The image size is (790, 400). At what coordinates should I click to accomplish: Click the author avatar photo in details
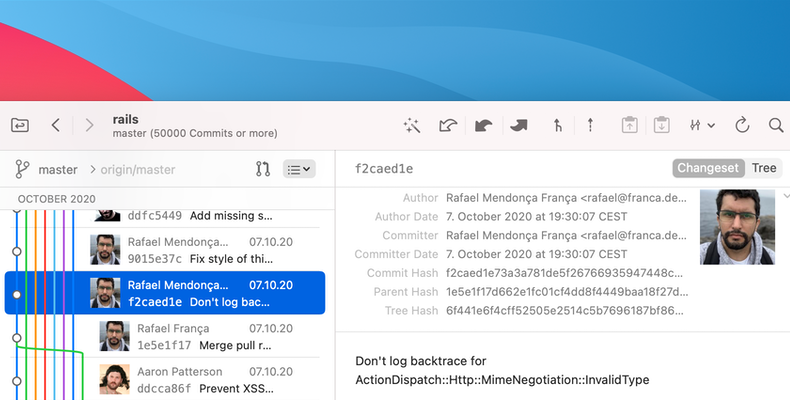pyautogui.click(x=737, y=227)
